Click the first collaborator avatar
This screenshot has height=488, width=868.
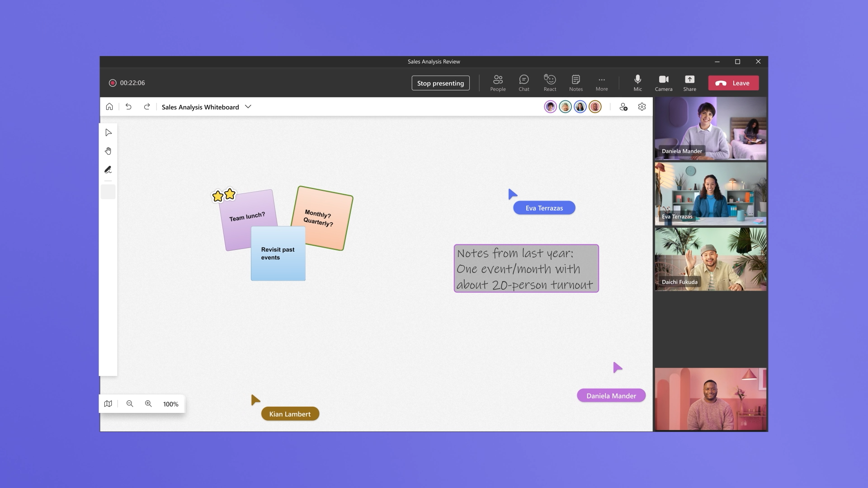[x=550, y=107]
